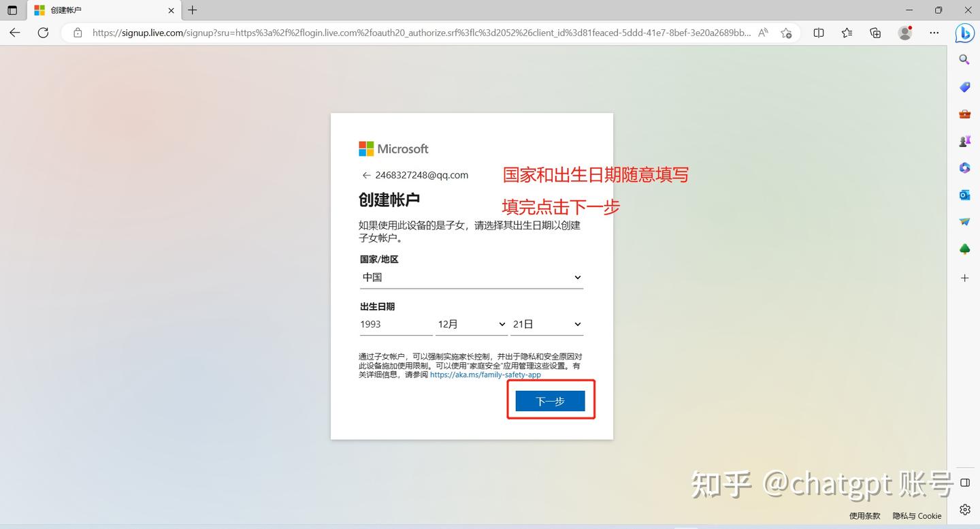Go back via arrow beside email address
980x529 pixels.
point(366,175)
